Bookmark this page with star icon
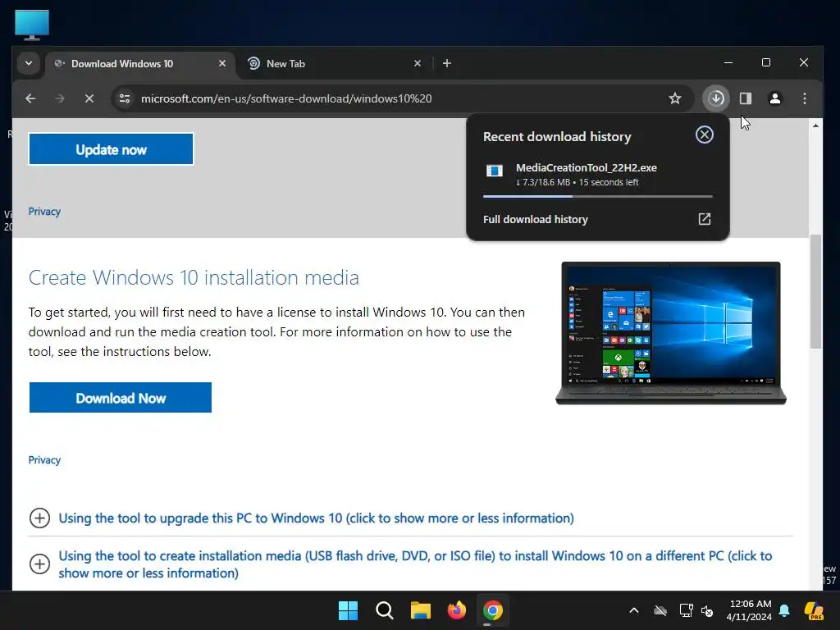840x630 pixels. tap(675, 98)
